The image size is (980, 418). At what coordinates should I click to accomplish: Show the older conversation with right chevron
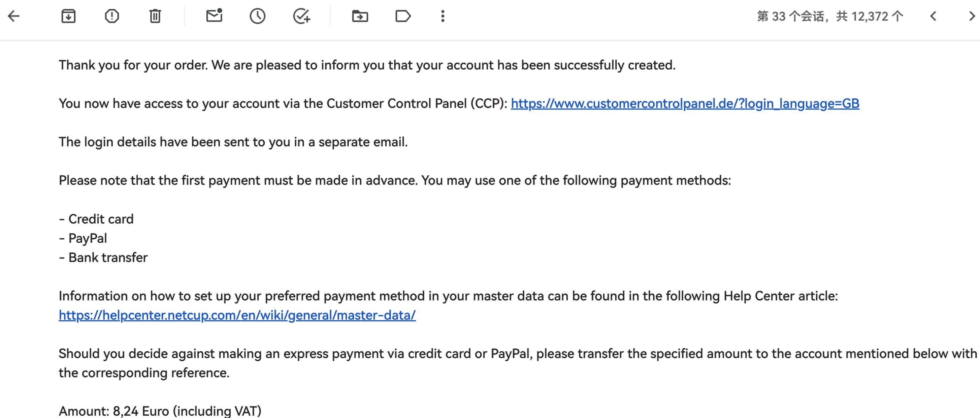coord(972,16)
